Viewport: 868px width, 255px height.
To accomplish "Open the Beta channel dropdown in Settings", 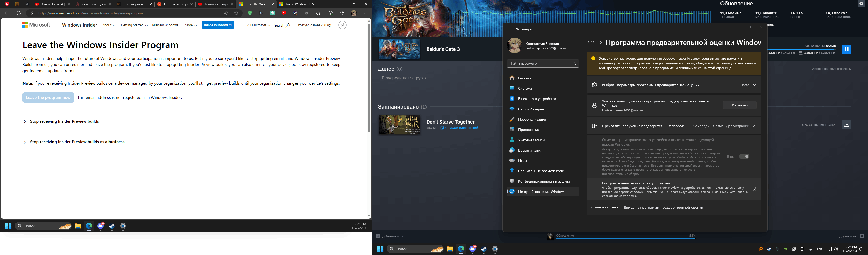I will pyautogui.click(x=749, y=85).
